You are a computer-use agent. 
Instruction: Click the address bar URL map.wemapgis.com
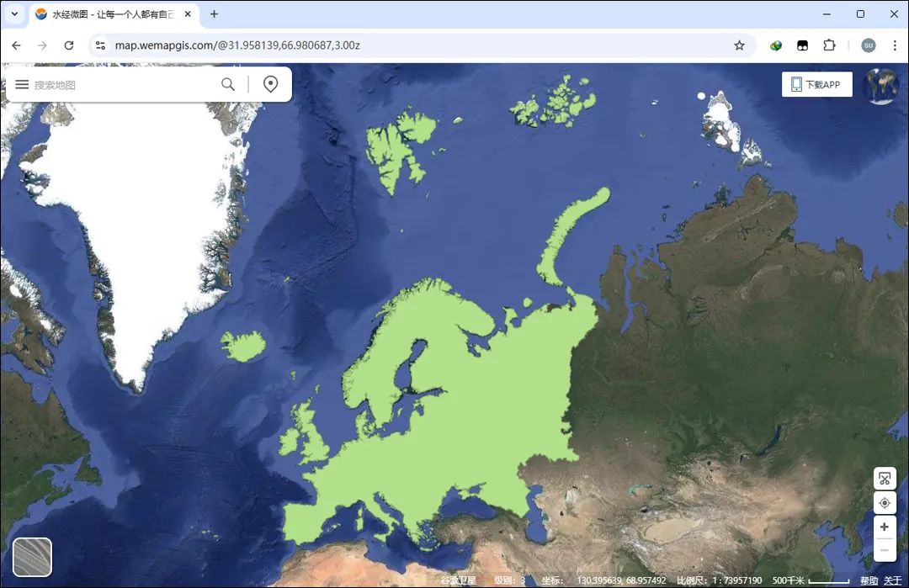coord(237,45)
